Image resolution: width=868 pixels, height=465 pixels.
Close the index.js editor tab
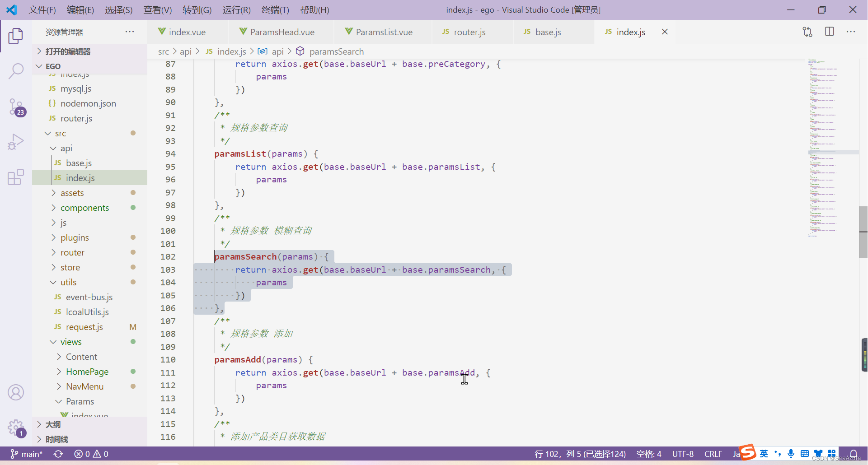coord(665,32)
